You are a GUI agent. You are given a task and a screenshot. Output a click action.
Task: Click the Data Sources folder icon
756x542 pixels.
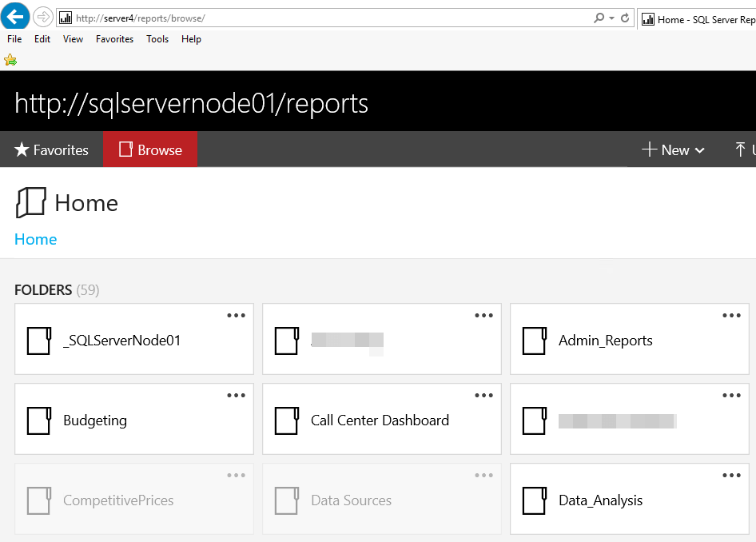[x=287, y=501]
